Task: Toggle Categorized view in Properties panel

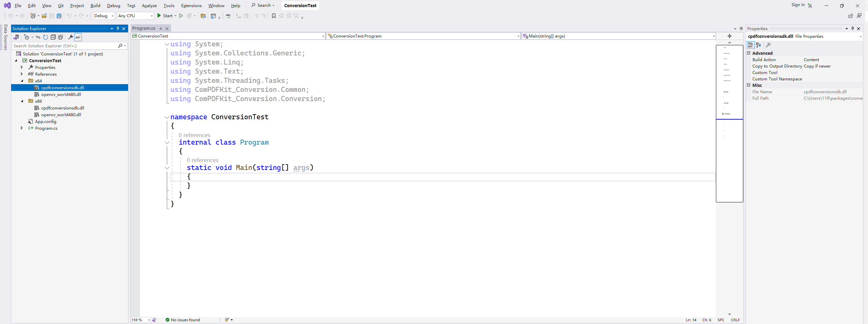Action: coord(751,45)
